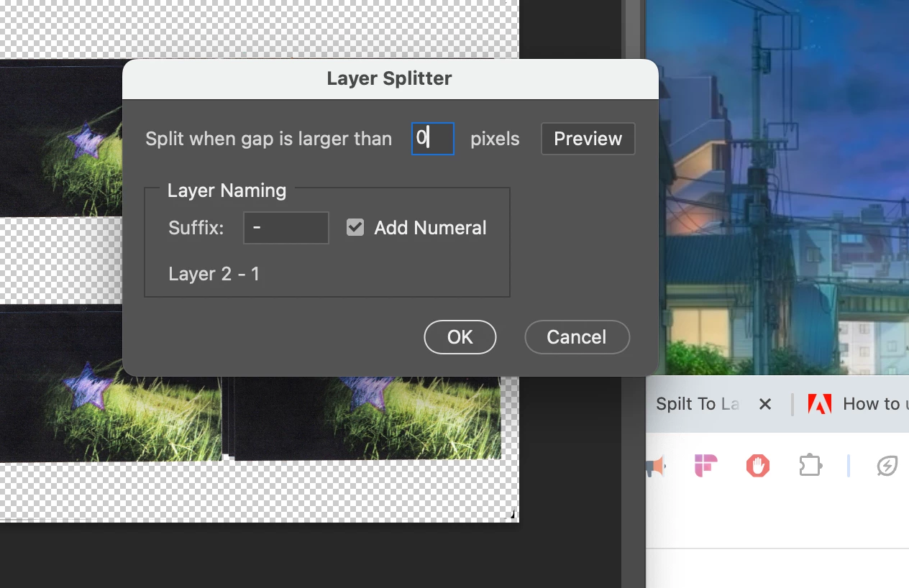
Task: Select the 'Layer 2 - 1' name preview text
Action: pyautogui.click(x=214, y=274)
